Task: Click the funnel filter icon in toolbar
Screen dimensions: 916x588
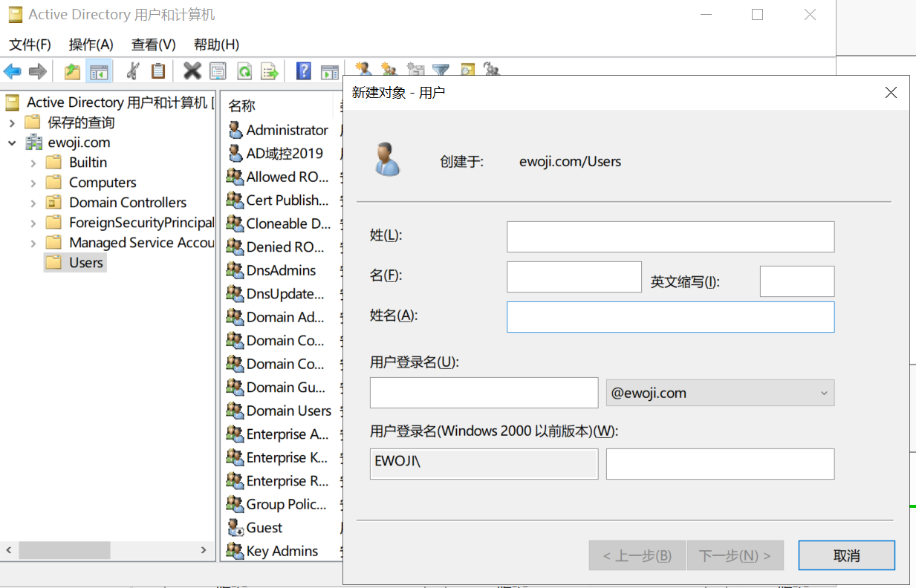Action: 441,69
